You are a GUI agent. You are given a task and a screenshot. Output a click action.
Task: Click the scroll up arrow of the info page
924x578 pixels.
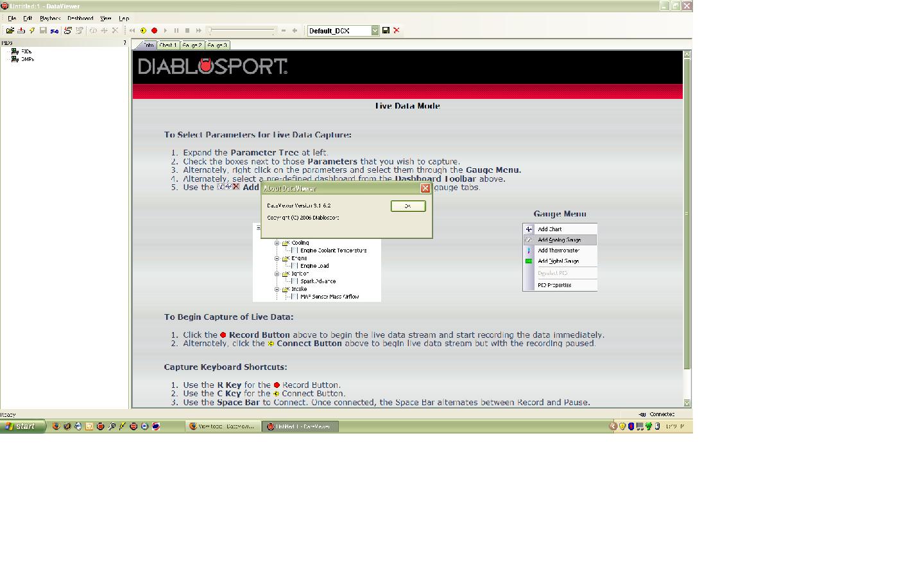[x=687, y=55]
